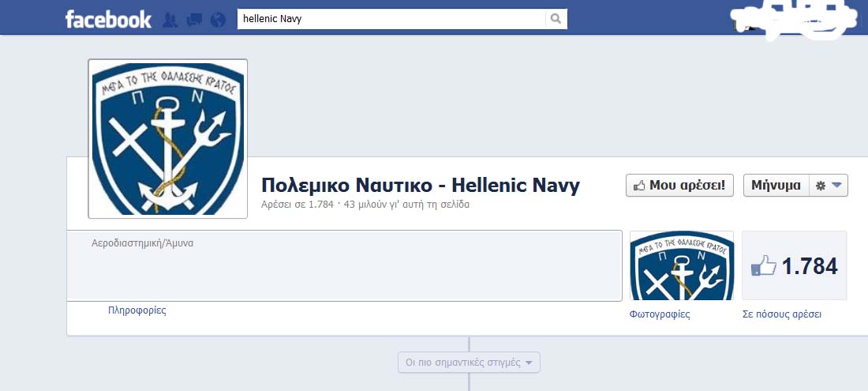Send a message via Μήνυμα button

tap(776, 186)
